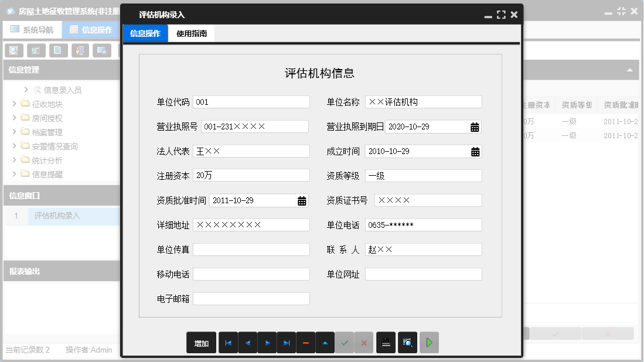Go to the next record
644x362 pixels.
(x=267, y=343)
